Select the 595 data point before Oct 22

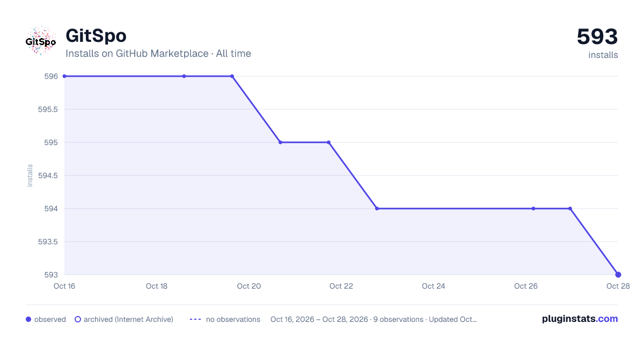pos(329,142)
